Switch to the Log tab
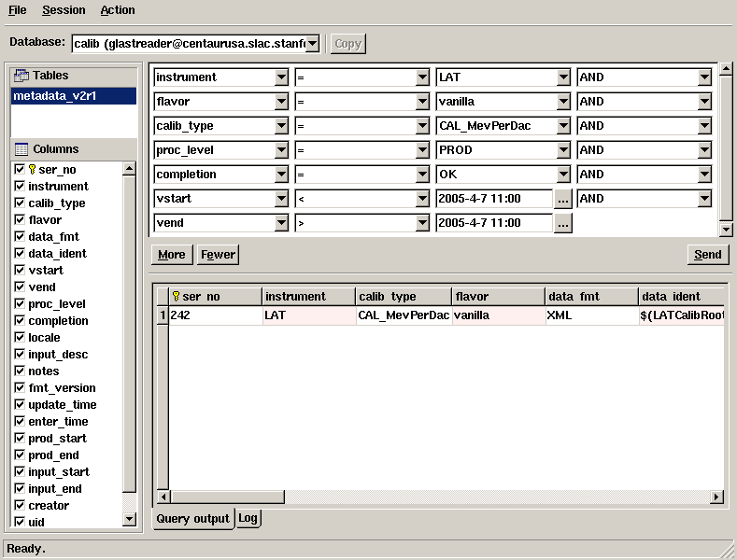This screenshot has width=737, height=560. click(x=248, y=518)
